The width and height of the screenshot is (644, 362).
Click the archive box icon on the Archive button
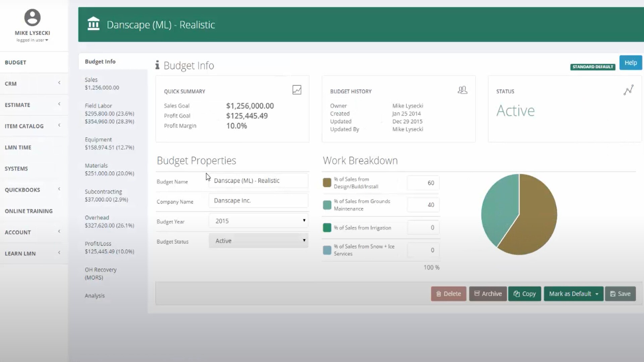(x=477, y=293)
